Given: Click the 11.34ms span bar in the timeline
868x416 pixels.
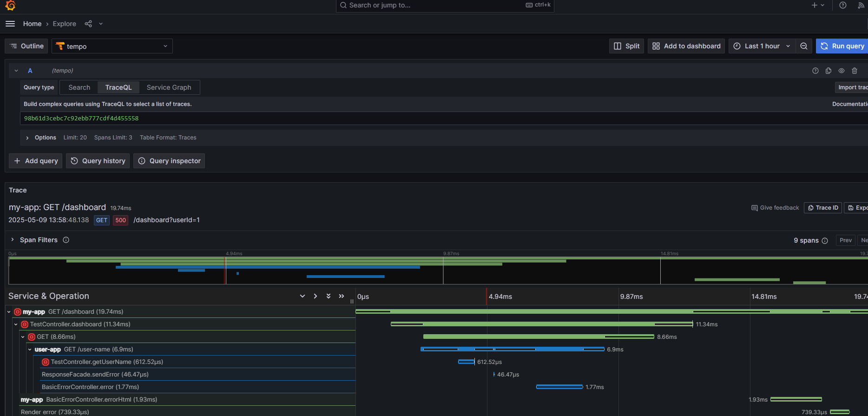Looking at the screenshot, I should pyautogui.click(x=542, y=324).
